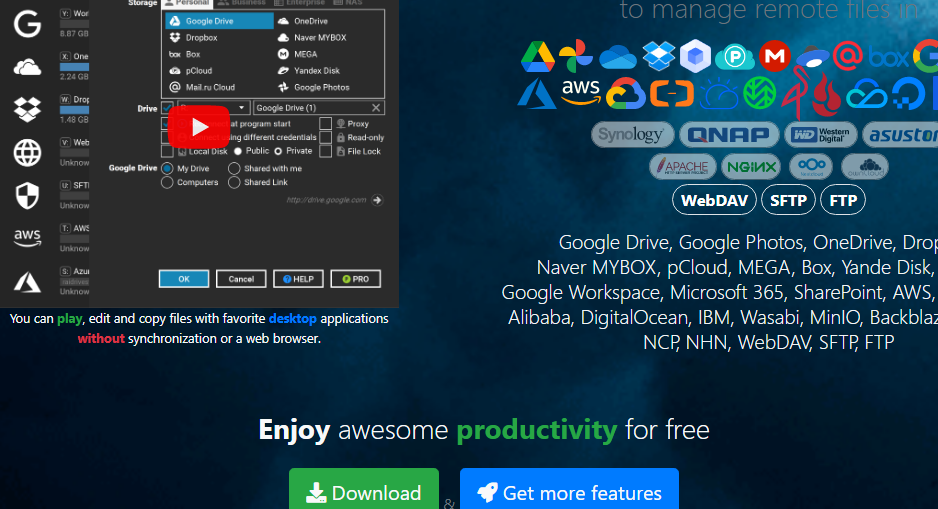
Task: Follow the drive.google.com arrow link
Action: pos(377,200)
